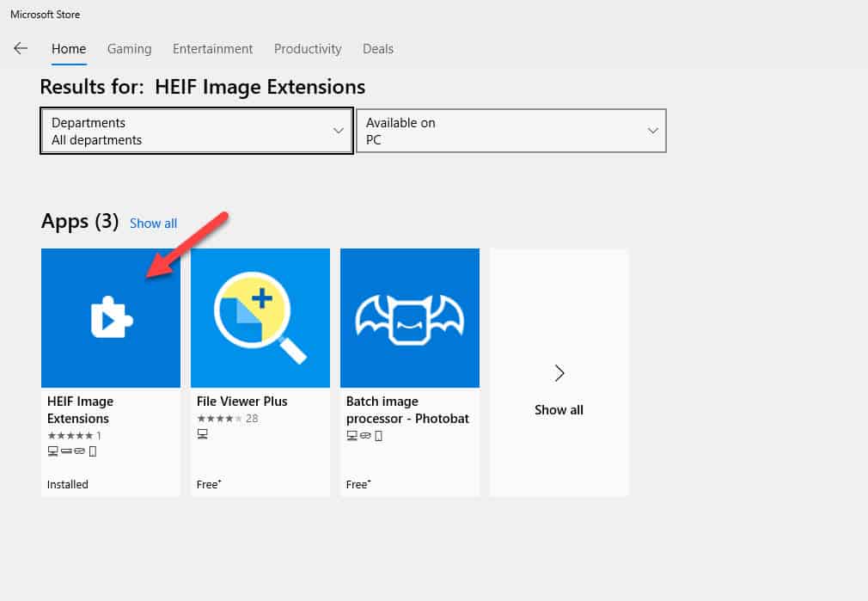Viewport: 868px width, 601px height.
Task: Click the Installed status label
Action: [x=68, y=484]
